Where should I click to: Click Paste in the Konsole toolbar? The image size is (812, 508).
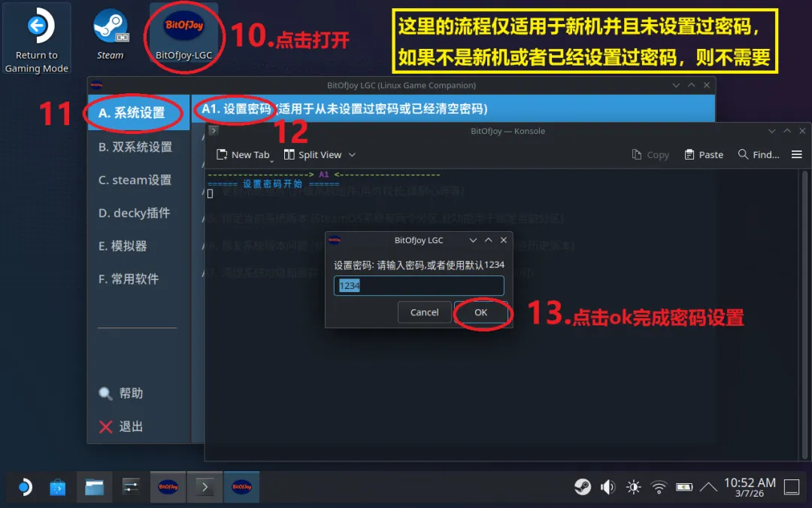click(704, 154)
